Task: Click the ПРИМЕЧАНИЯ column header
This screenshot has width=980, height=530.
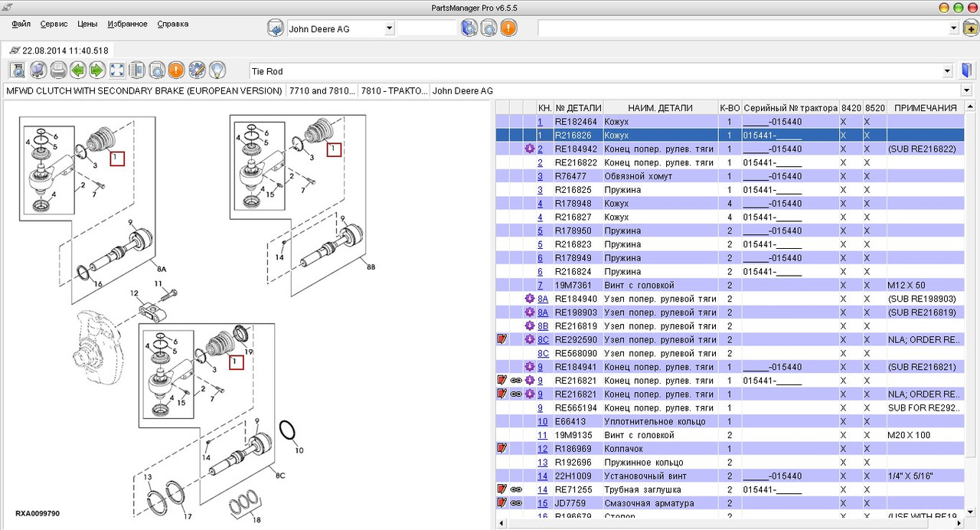Action: tap(926, 108)
